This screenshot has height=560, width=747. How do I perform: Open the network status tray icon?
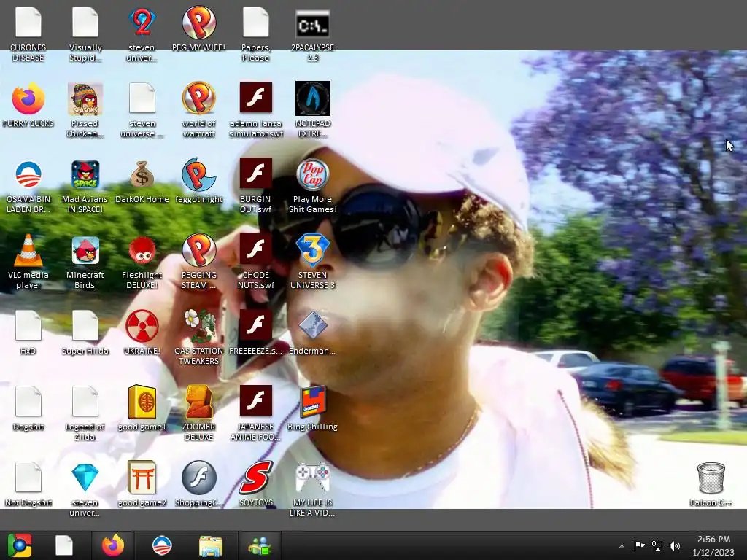pyautogui.click(x=657, y=546)
